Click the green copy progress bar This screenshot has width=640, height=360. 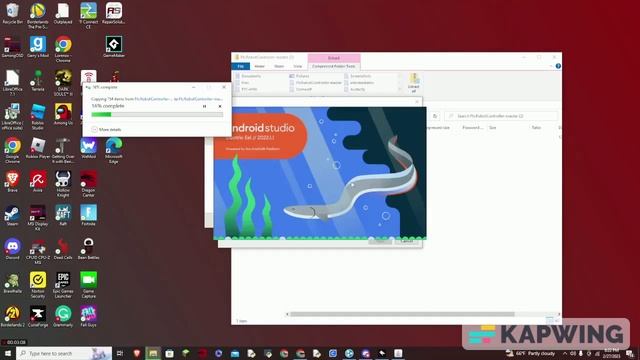[x=157, y=115]
